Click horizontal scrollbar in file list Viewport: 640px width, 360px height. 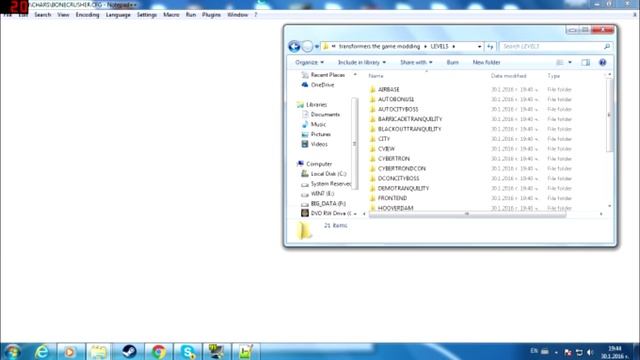click(x=467, y=214)
